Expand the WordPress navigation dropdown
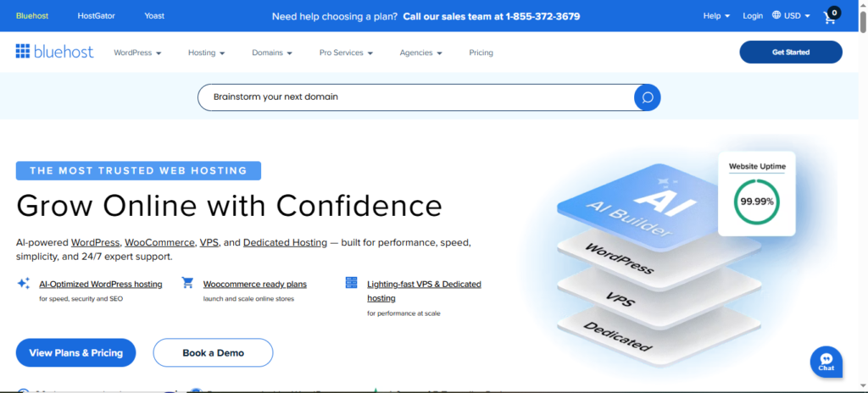The width and height of the screenshot is (868, 393). click(x=137, y=53)
